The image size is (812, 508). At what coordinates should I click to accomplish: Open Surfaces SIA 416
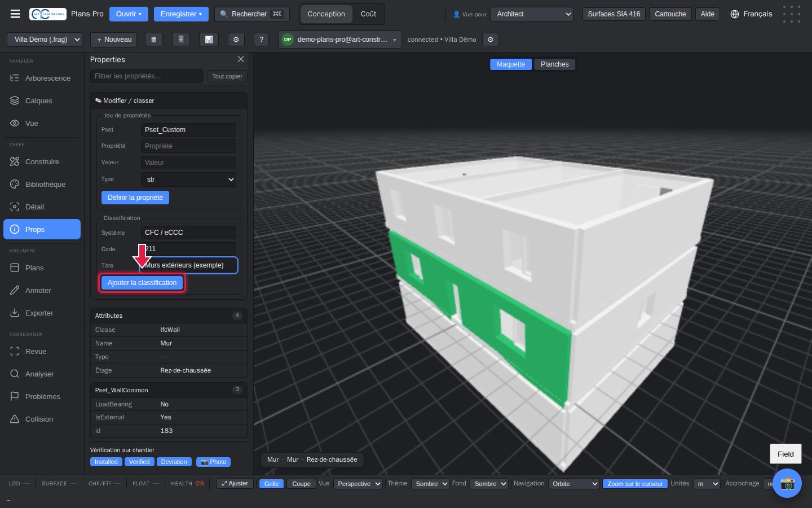pyautogui.click(x=614, y=14)
